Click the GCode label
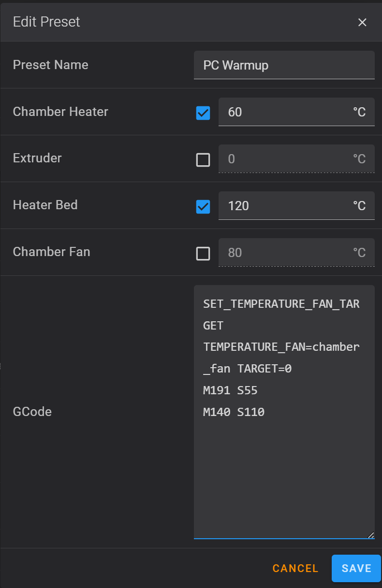Screen dimensions: 382x588 pos(32,412)
